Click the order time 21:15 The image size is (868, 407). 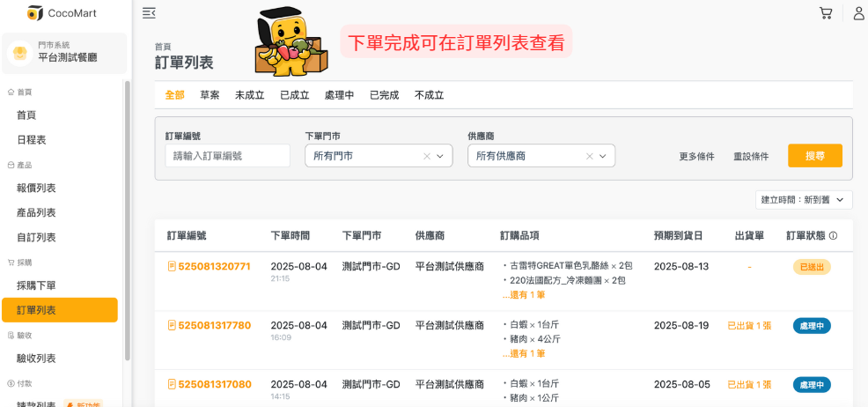pos(280,278)
